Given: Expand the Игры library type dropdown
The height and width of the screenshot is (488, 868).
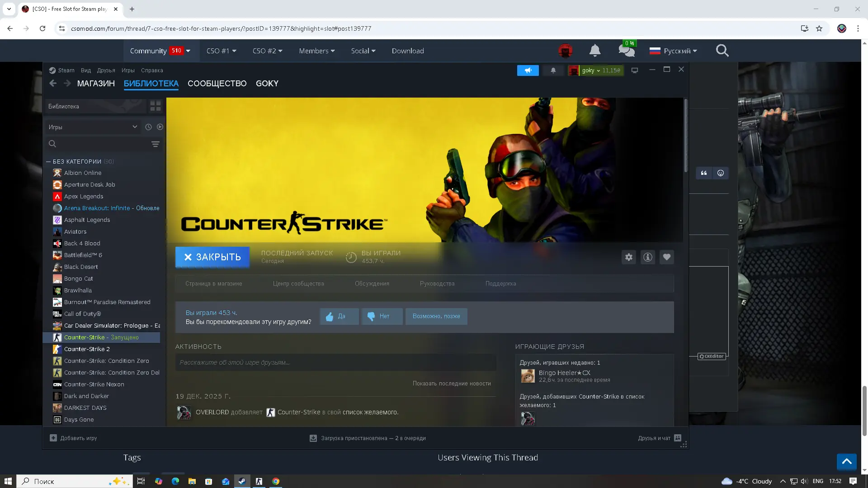Looking at the screenshot, I should click(93, 127).
